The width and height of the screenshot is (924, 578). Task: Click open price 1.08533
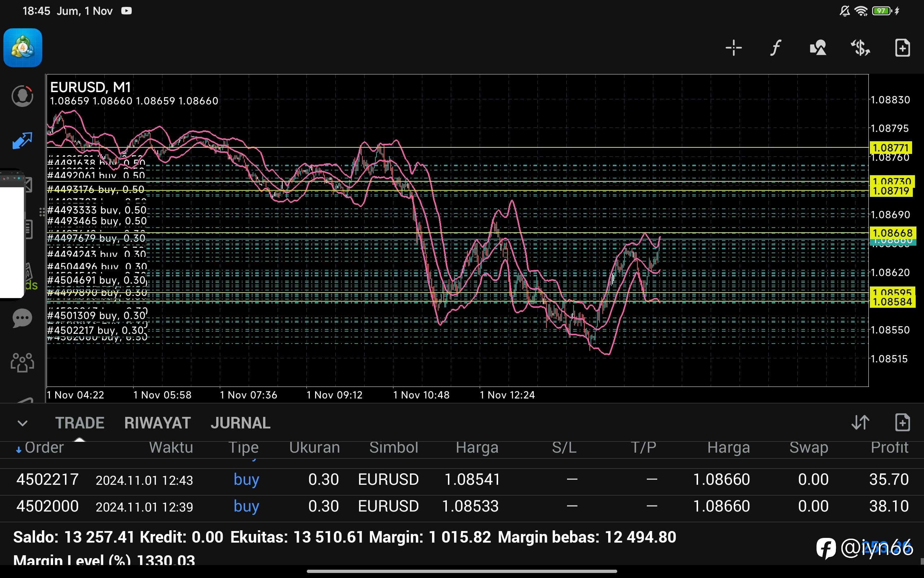[470, 506]
